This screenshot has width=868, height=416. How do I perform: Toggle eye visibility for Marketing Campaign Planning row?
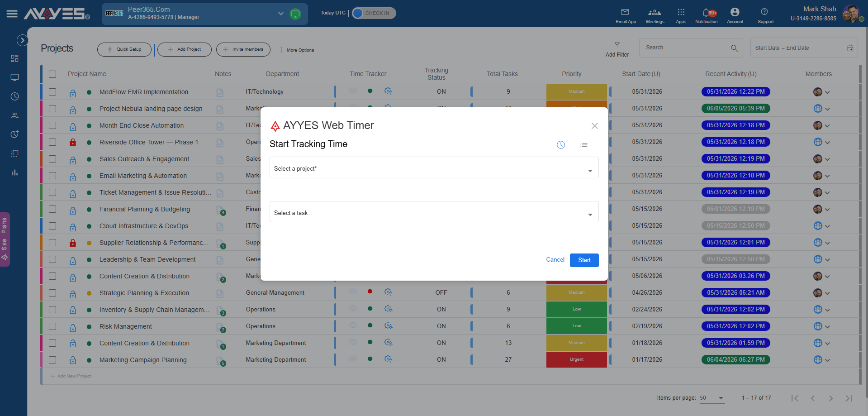(353, 359)
